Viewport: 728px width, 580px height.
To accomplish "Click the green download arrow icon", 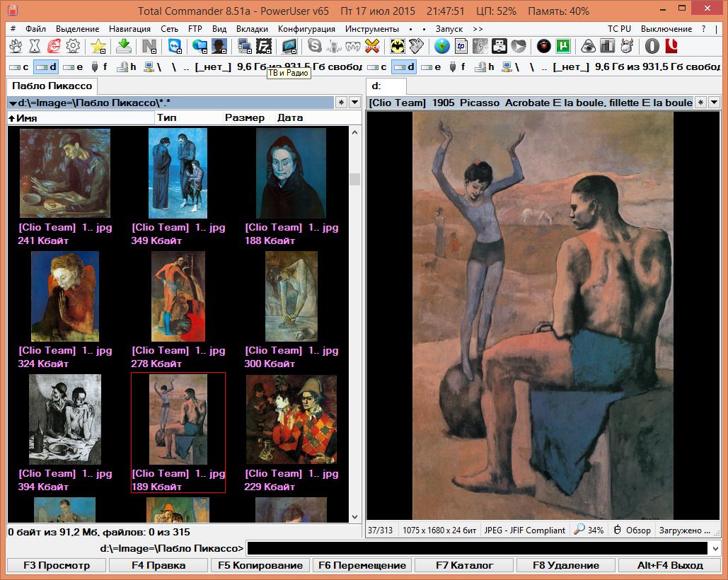I will tap(124, 46).
